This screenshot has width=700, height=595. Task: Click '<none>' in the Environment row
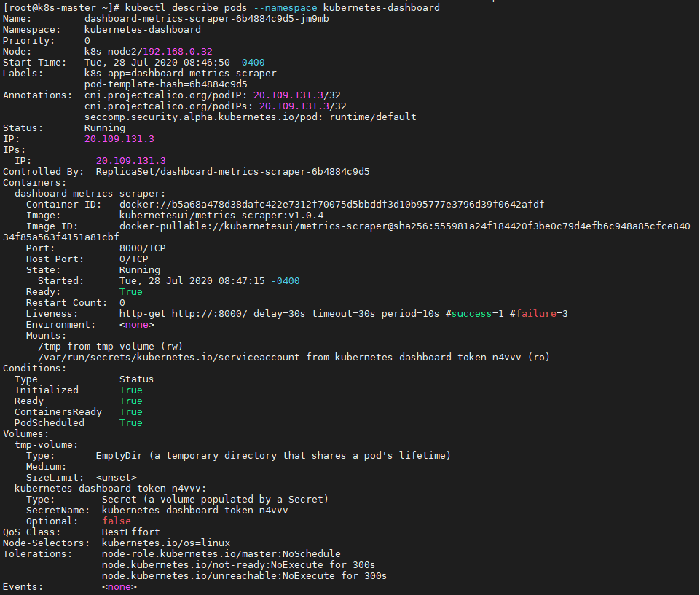tap(137, 325)
